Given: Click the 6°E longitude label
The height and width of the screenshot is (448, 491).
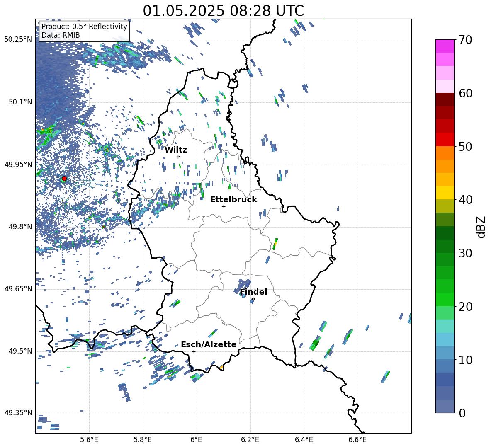Looking at the screenshot, I should pyautogui.click(x=196, y=440).
